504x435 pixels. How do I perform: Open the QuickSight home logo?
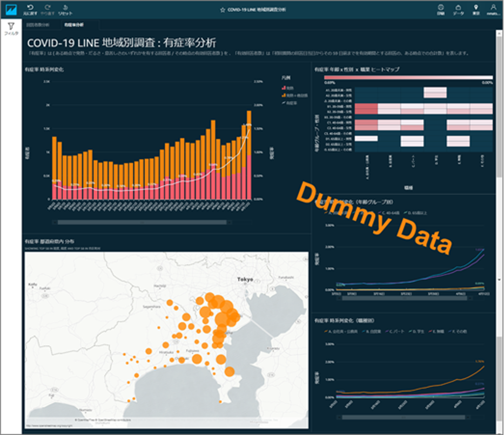[11, 10]
